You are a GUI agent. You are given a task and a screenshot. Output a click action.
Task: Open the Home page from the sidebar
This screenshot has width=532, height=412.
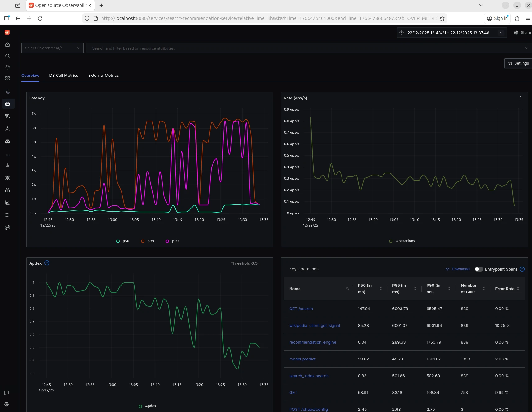[7, 45]
